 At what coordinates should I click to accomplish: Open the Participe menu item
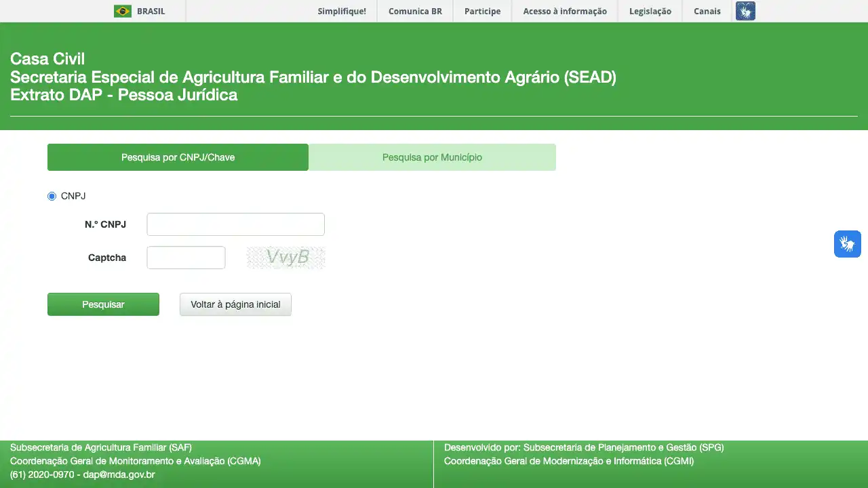[x=482, y=12]
